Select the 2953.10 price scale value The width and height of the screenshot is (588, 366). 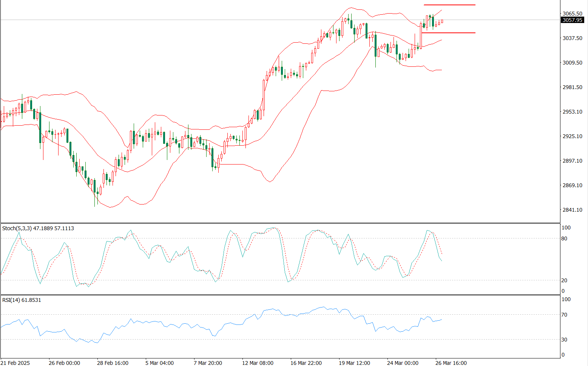click(x=572, y=112)
